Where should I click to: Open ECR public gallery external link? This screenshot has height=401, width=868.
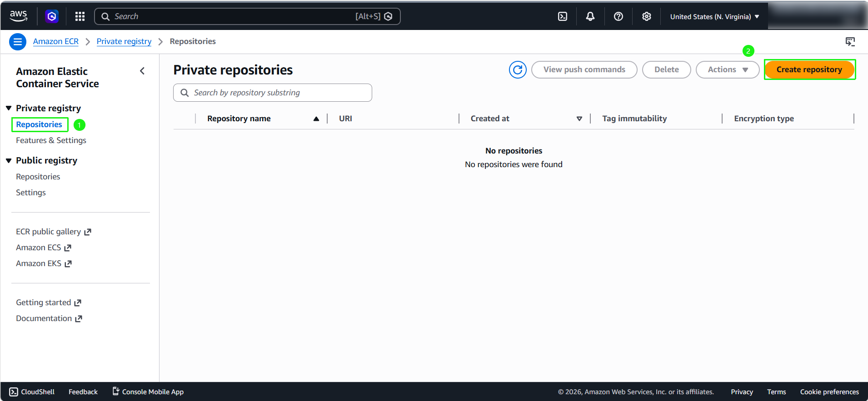pyautogui.click(x=54, y=232)
